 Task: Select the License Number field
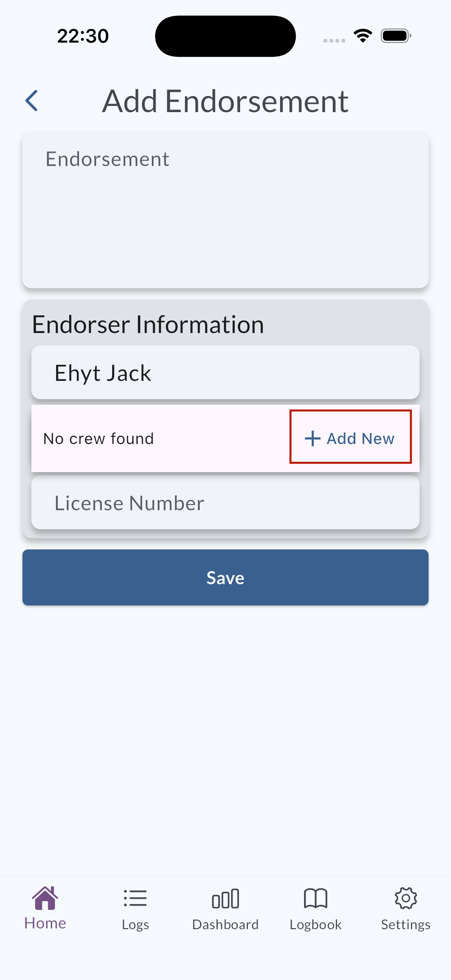[x=225, y=503]
